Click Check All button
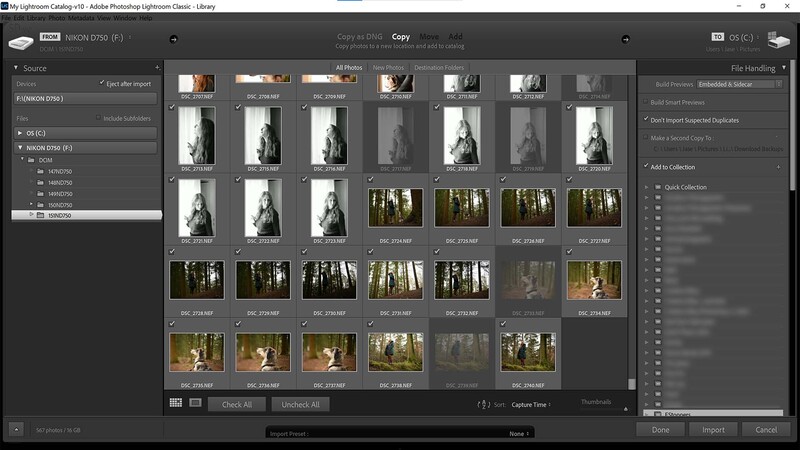800x450 pixels. tap(237, 405)
